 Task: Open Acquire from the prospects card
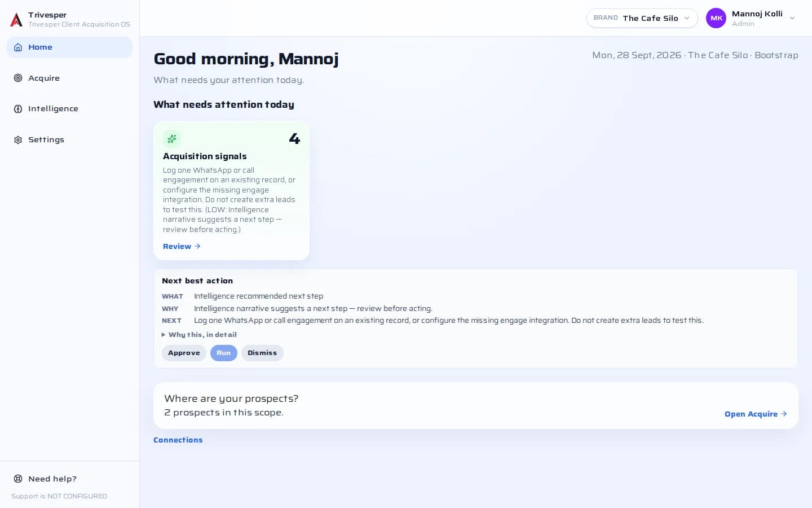tap(756, 414)
